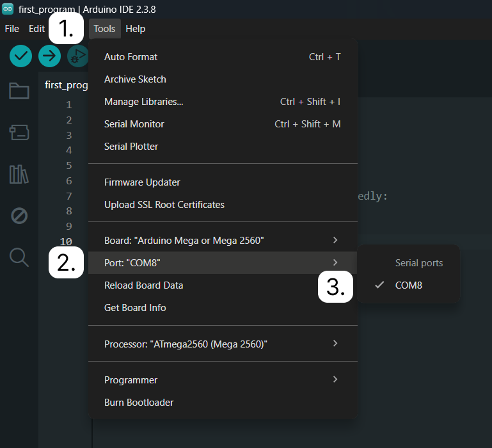Open the Debug sidebar crossed-circle icon
Image resolution: width=492 pixels, height=448 pixels.
[19, 216]
